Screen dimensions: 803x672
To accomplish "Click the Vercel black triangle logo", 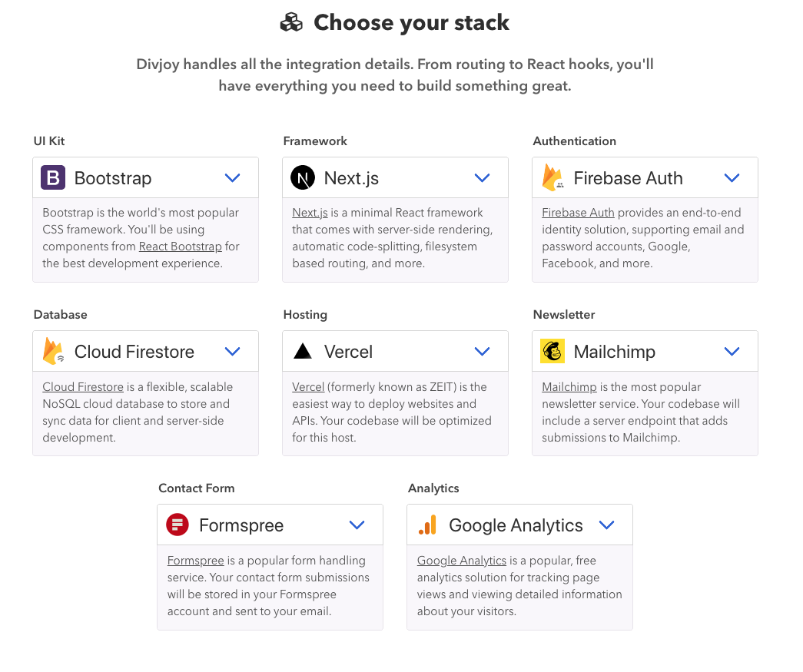I will pos(303,351).
